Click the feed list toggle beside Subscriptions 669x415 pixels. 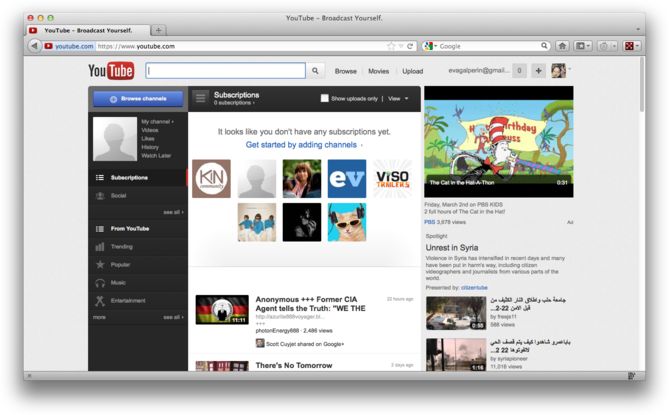point(201,98)
